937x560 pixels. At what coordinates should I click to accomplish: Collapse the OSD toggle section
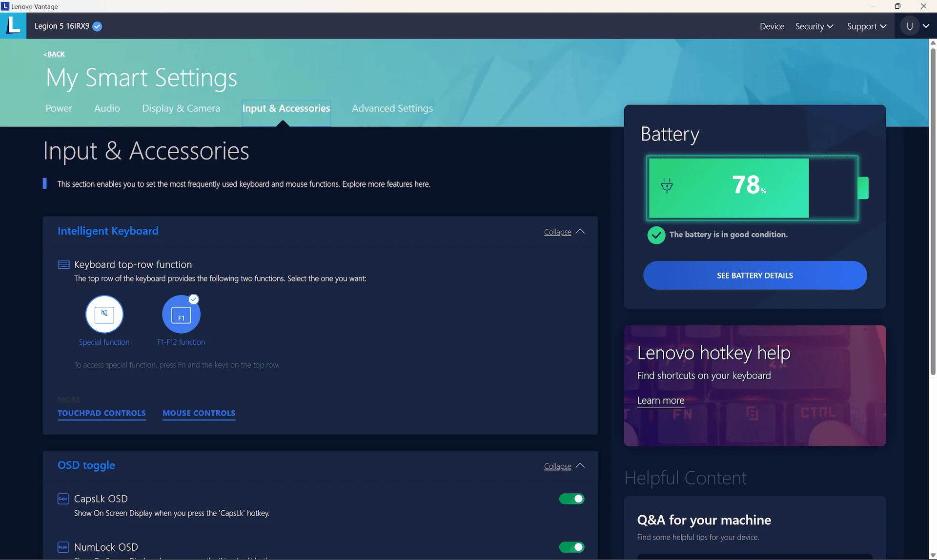coord(564,466)
